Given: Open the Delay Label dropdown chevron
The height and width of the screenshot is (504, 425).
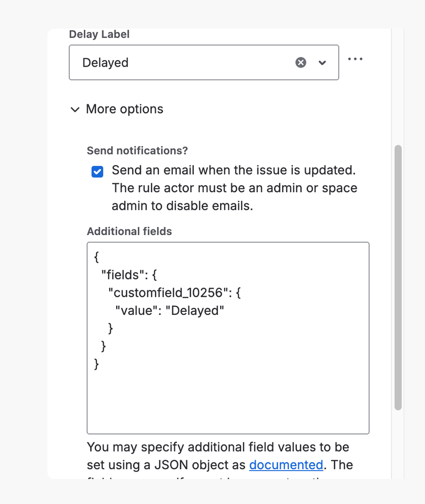Looking at the screenshot, I should tap(323, 63).
